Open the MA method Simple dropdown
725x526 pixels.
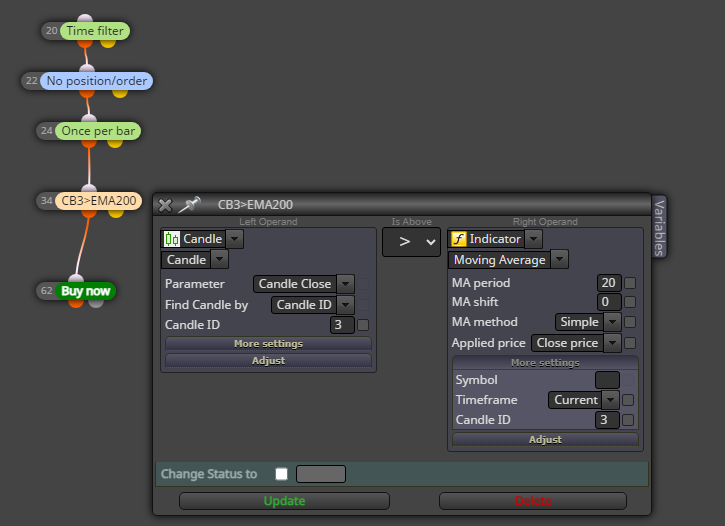(612, 322)
